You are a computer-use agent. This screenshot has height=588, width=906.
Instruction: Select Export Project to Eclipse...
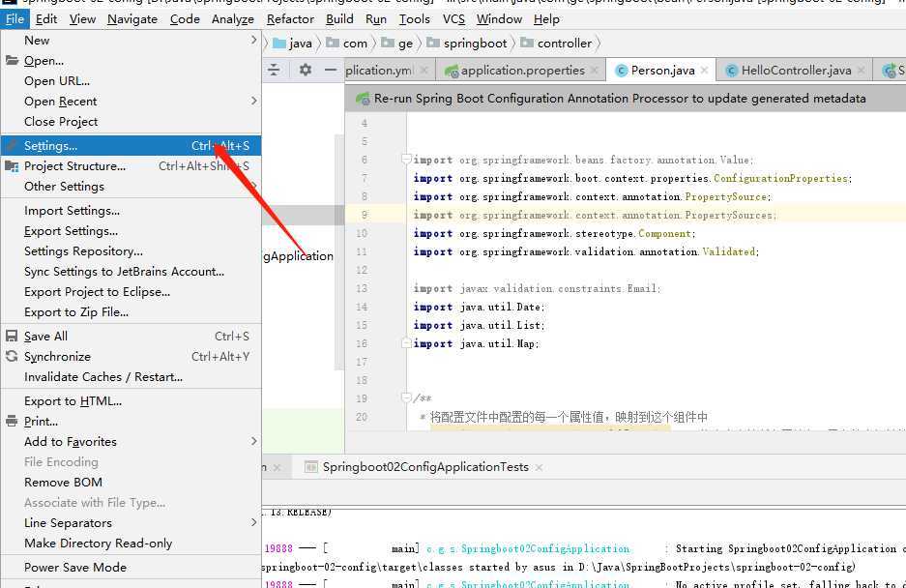point(132,291)
